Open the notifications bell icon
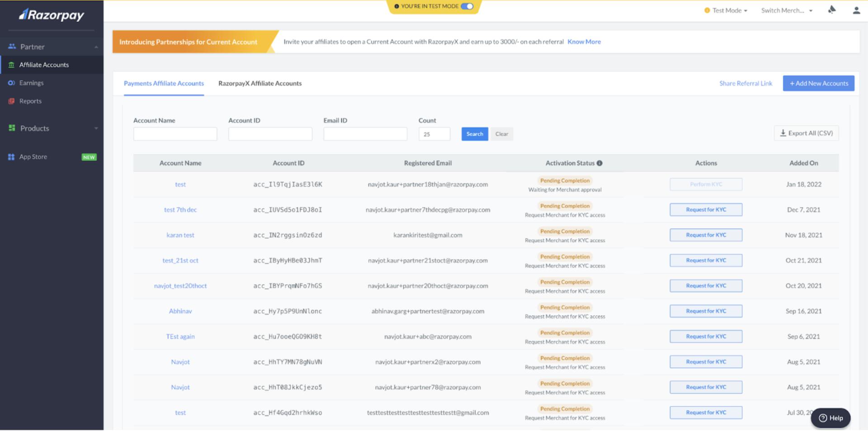Screen dimensions: 868x431 click(831, 10)
